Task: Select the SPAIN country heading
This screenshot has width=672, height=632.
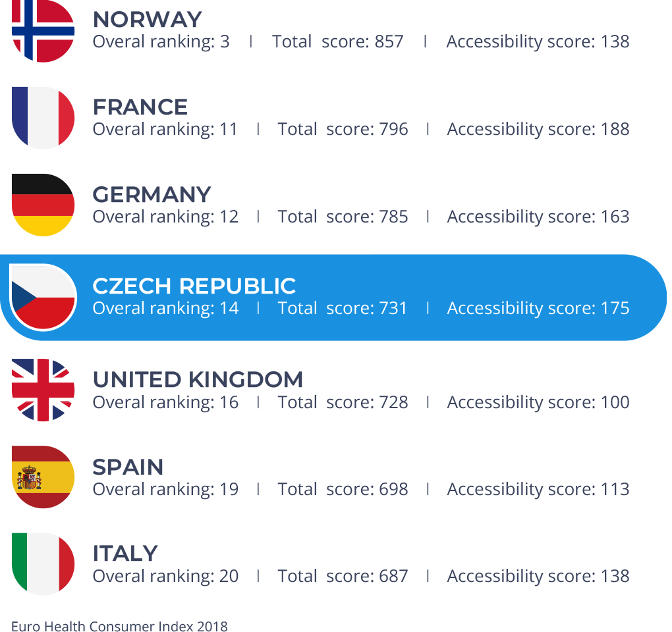Action: [x=128, y=467]
